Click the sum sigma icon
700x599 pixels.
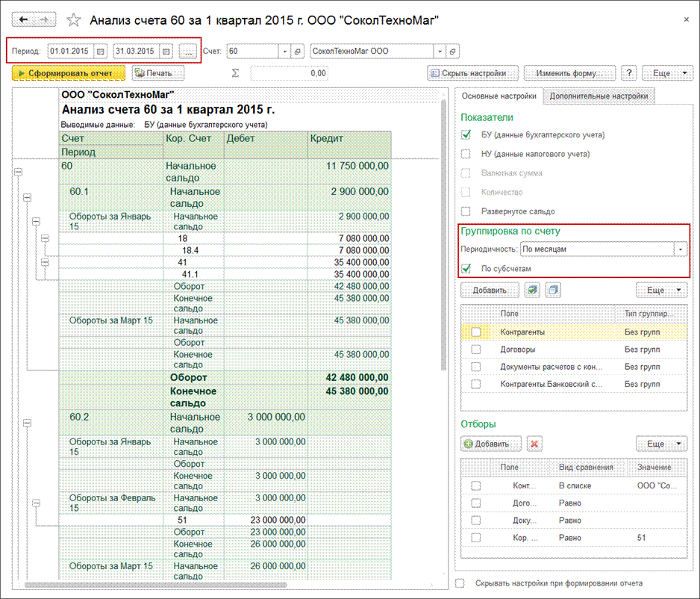pyautogui.click(x=236, y=73)
